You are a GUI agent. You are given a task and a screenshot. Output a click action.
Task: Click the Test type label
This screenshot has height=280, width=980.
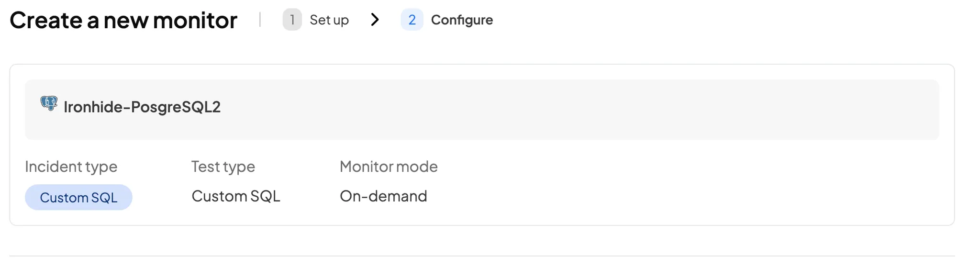(223, 167)
